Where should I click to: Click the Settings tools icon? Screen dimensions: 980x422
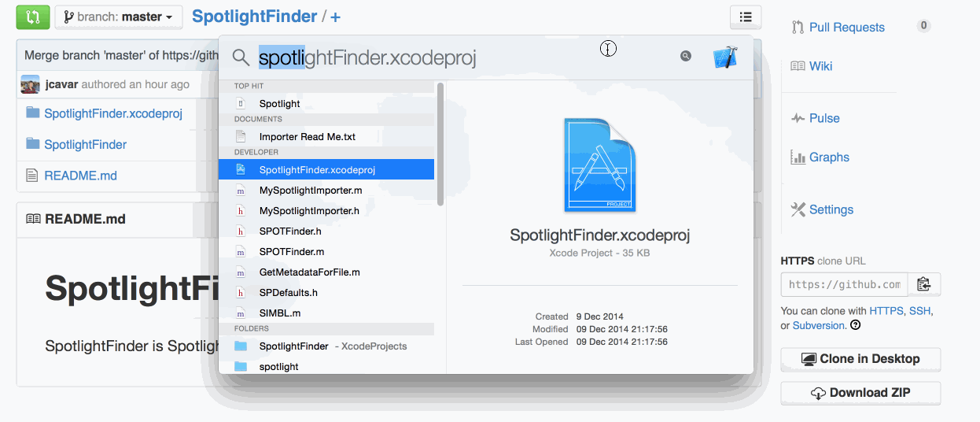point(798,209)
